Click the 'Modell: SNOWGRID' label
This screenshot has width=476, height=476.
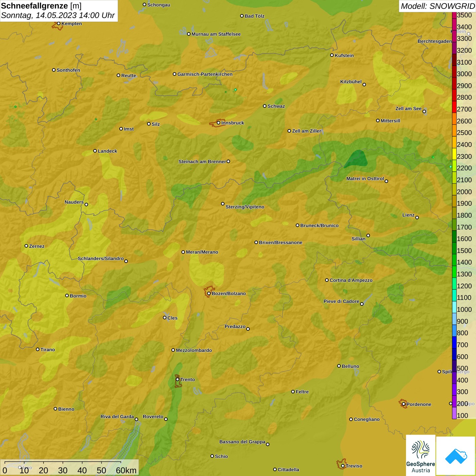pos(438,6)
